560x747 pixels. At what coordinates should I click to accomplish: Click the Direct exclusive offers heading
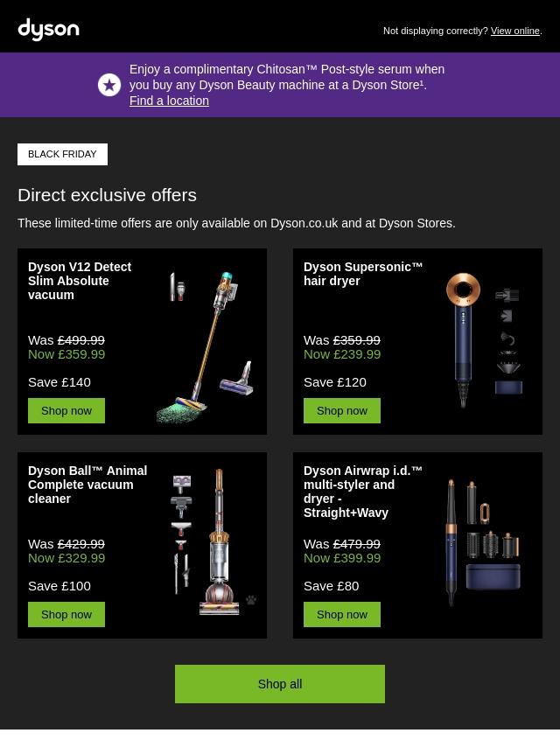tap(107, 195)
